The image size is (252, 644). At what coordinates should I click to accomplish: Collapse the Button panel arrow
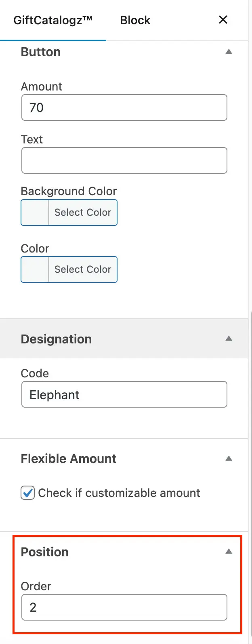[x=229, y=52]
